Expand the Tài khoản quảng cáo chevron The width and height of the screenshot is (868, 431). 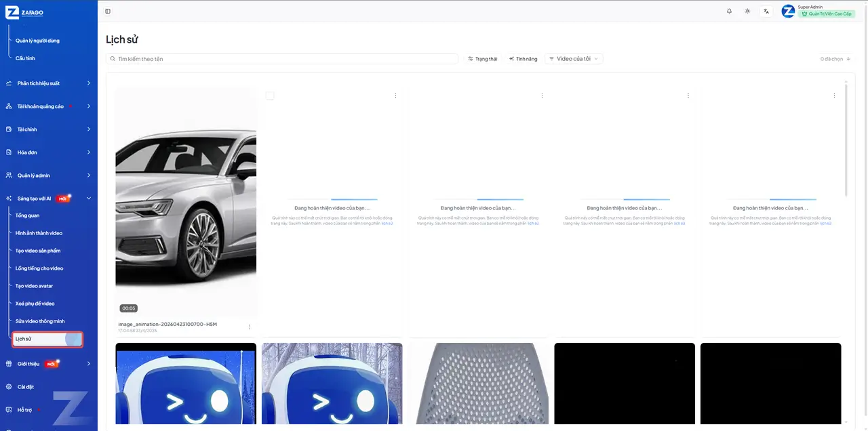tap(89, 106)
